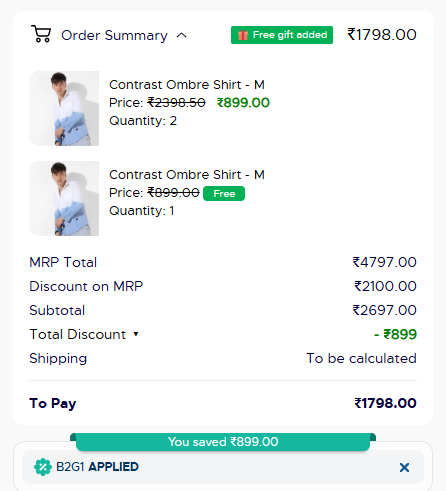The width and height of the screenshot is (446, 491).
Task: Click the Order Summary heading
Action: click(x=114, y=35)
